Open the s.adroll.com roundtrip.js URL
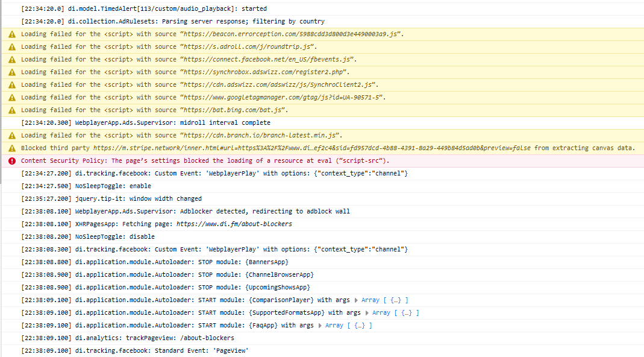 pos(247,47)
